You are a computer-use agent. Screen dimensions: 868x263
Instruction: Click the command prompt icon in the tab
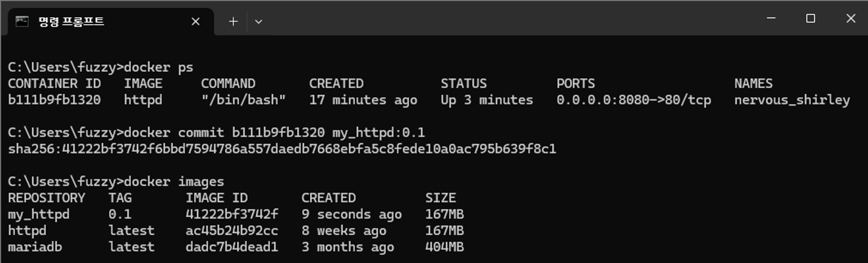point(22,21)
